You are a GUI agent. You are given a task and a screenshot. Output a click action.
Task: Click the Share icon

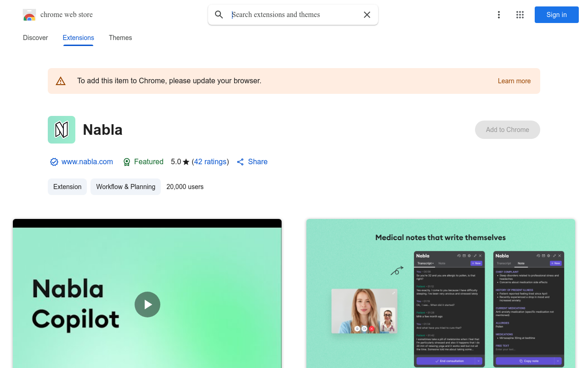click(240, 162)
